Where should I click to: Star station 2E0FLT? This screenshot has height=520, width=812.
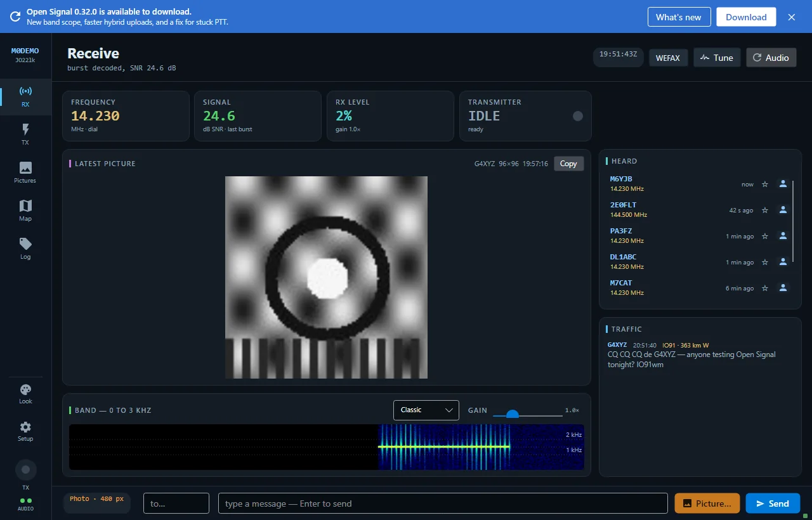click(765, 210)
